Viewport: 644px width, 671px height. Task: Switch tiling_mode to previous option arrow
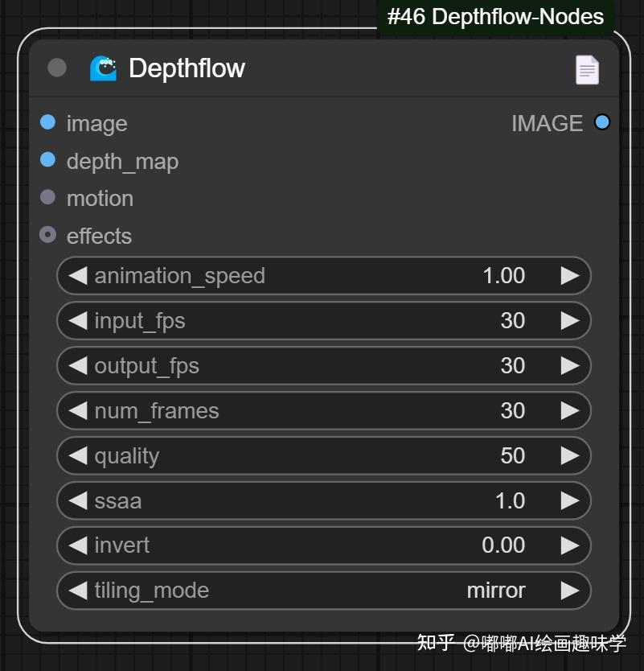(x=78, y=591)
